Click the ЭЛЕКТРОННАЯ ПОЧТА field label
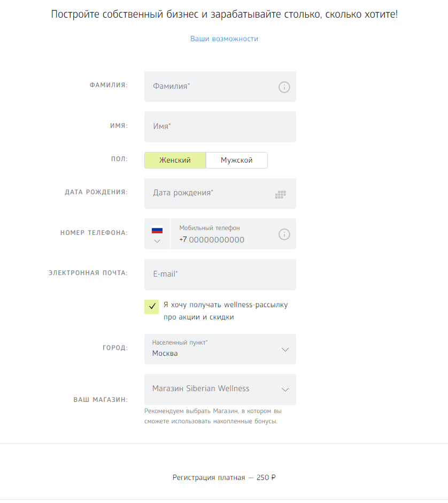 [88, 273]
